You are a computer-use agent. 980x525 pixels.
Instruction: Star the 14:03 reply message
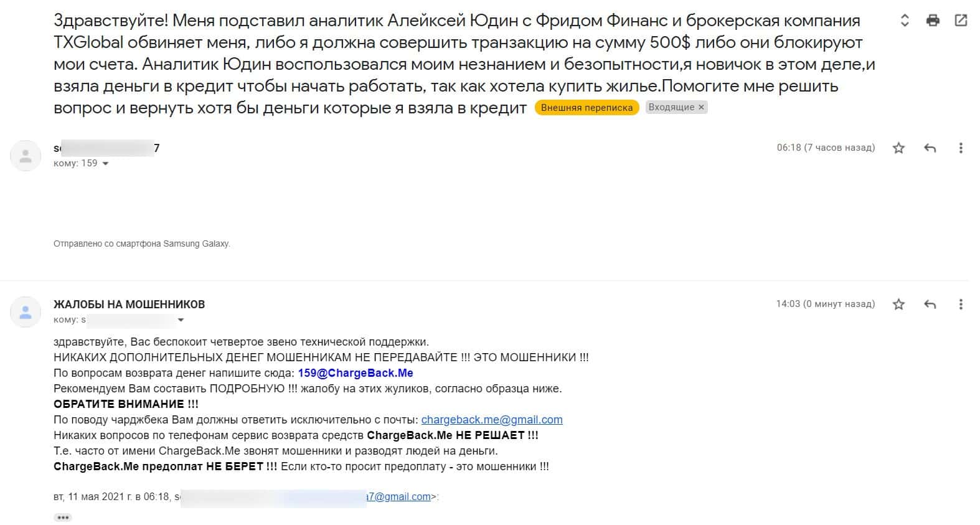(898, 305)
